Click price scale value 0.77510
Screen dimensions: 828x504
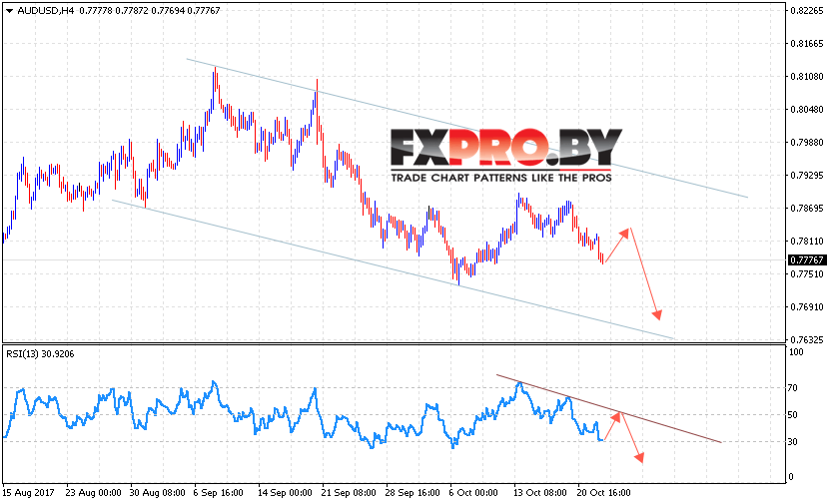pyautogui.click(x=807, y=273)
